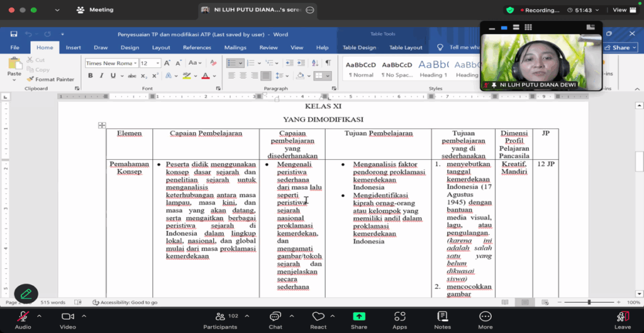Open the font name dropdown
The image size is (644, 333).
[136, 64]
